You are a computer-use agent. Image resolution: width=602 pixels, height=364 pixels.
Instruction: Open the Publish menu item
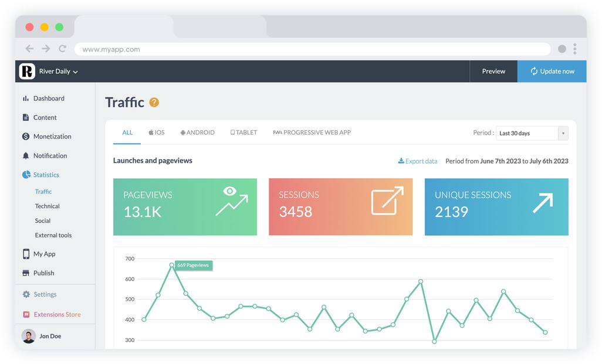coord(44,273)
